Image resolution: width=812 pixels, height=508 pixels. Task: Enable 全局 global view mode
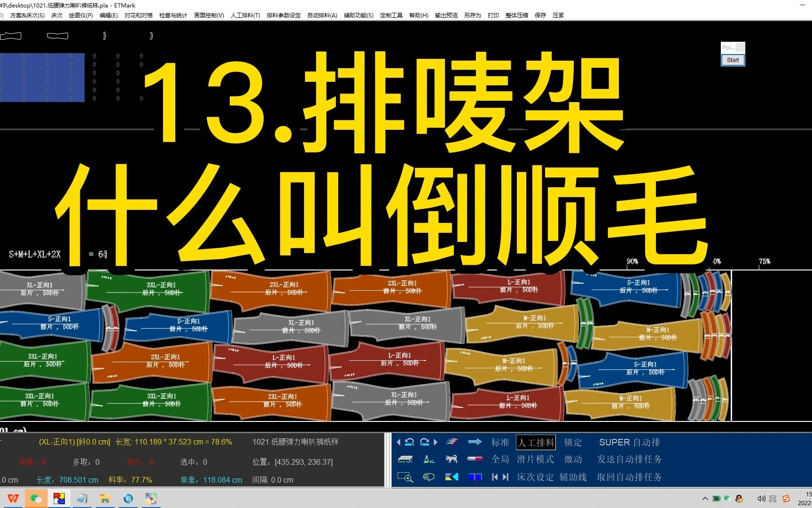point(500,459)
